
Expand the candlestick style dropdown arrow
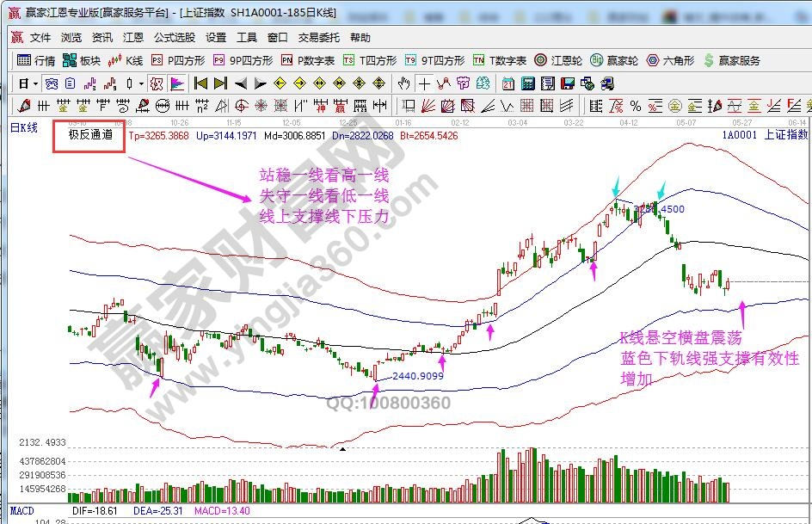pyautogui.click(x=141, y=83)
